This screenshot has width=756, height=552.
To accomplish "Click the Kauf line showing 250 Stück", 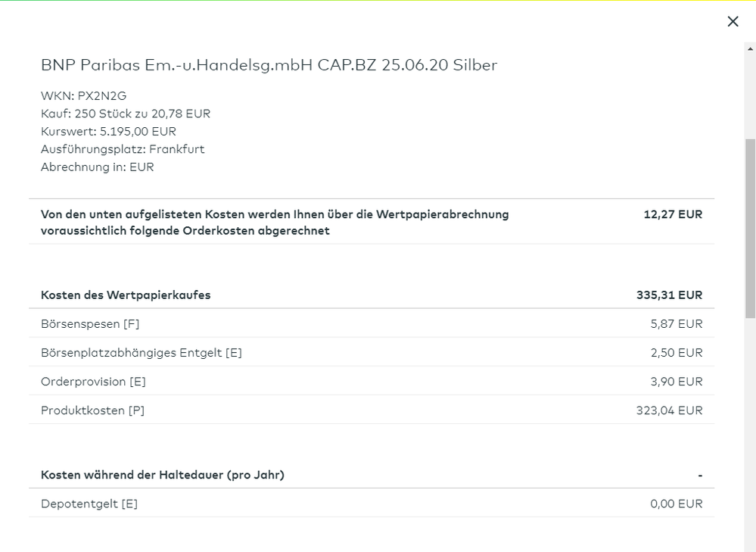I will click(126, 114).
